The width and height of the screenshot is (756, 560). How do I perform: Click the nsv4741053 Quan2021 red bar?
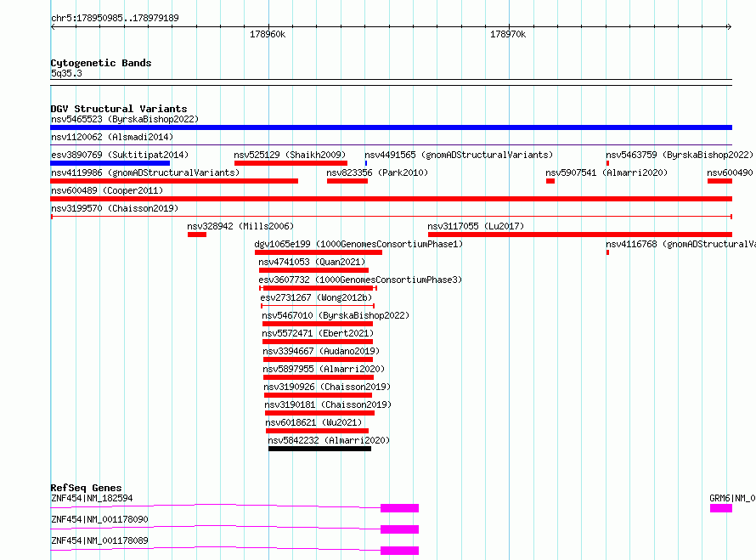pos(313,270)
